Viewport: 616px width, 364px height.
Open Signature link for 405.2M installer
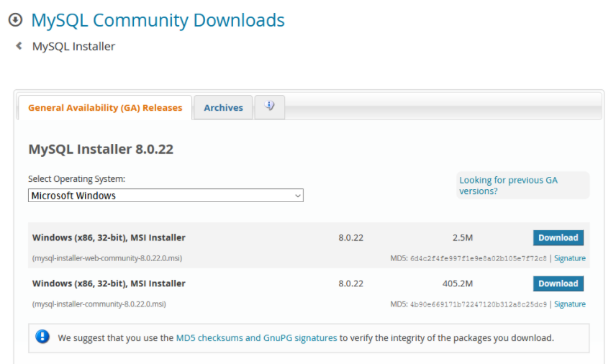(570, 304)
